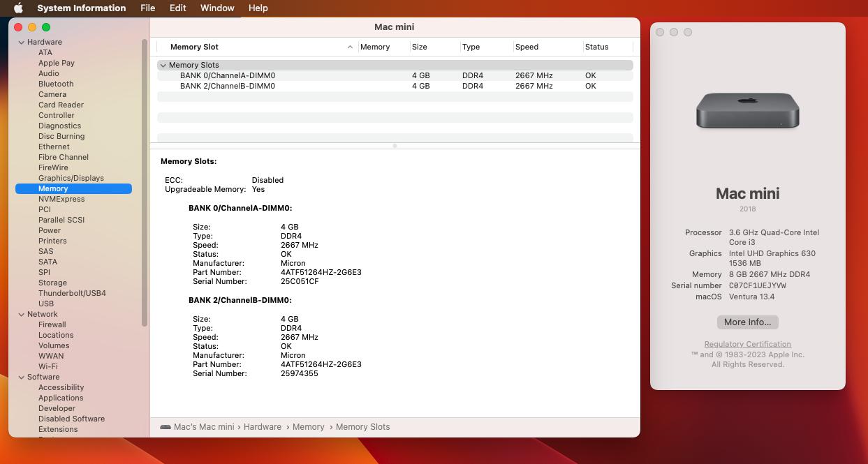
Task: Open the Edit menu
Action: point(177,8)
